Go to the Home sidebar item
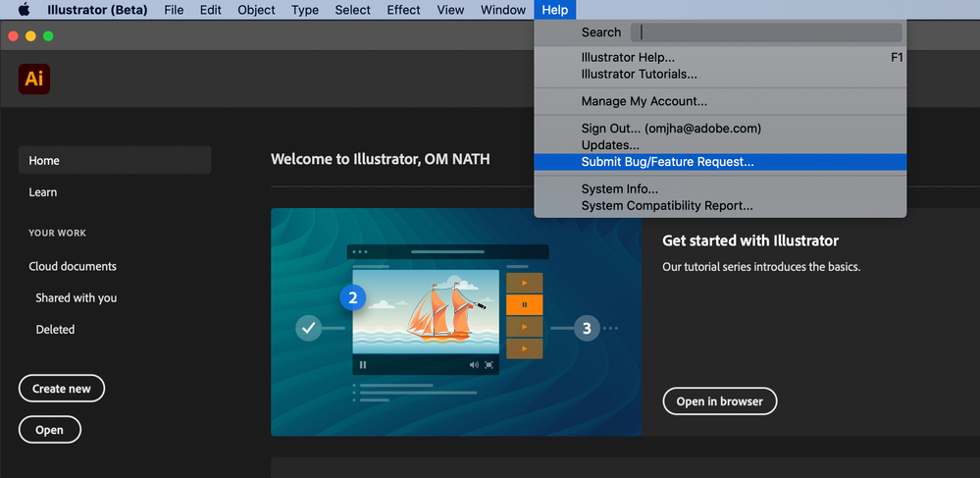Viewport: 980px width, 478px height. tap(115, 160)
